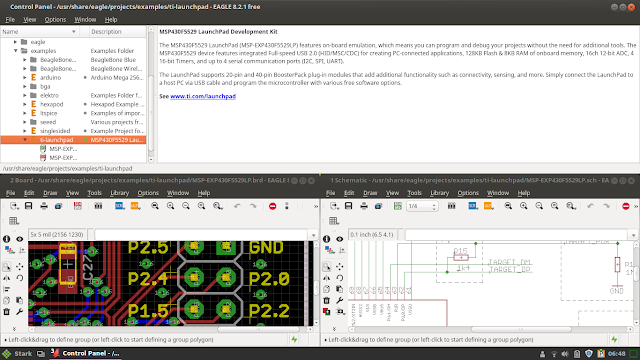Toggle the Show eye tool in the board editor

click(x=20, y=239)
